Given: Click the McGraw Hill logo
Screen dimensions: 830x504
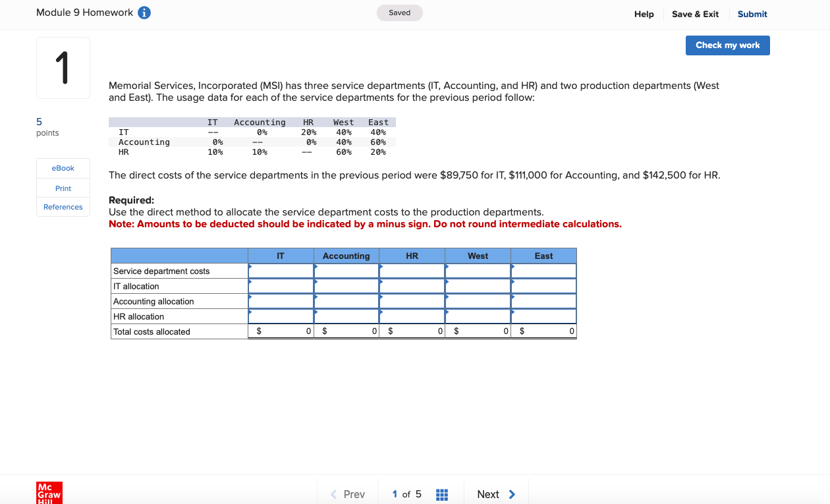Looking at the screenshot, I should pos(50,493).
